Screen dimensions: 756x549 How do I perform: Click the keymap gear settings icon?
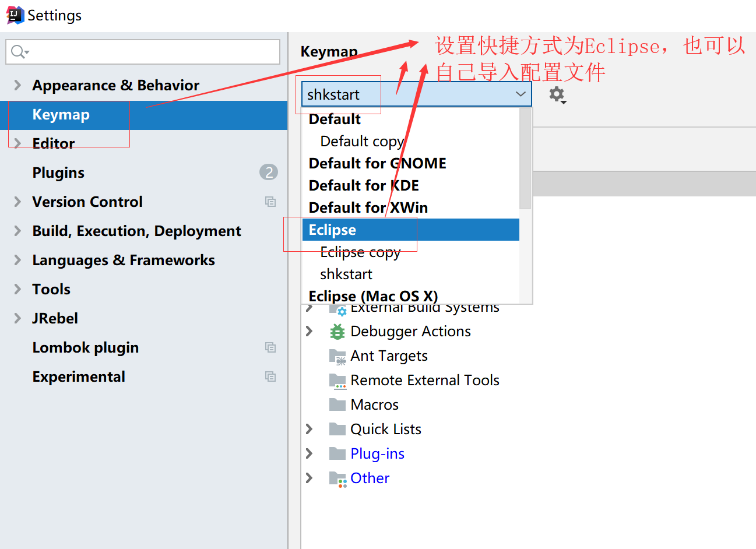point(557,94)
